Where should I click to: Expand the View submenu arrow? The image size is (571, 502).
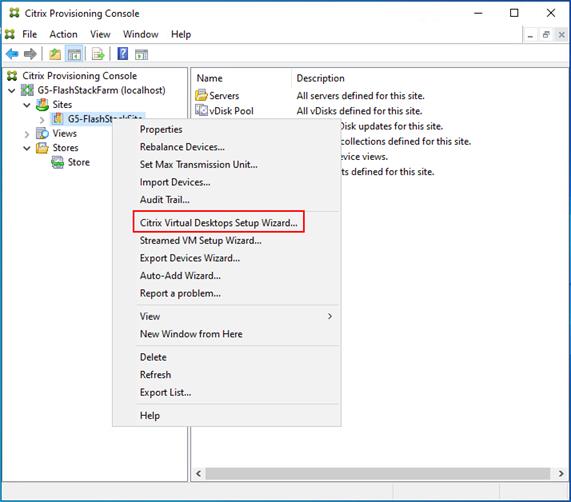[330, 316]
